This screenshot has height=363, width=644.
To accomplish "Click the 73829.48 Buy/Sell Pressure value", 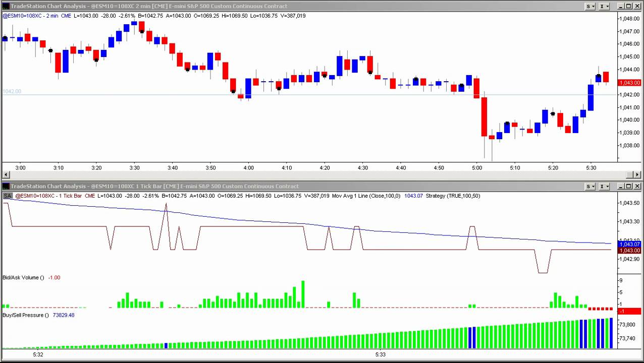I will pyautogui.click(x=64, y=315).
